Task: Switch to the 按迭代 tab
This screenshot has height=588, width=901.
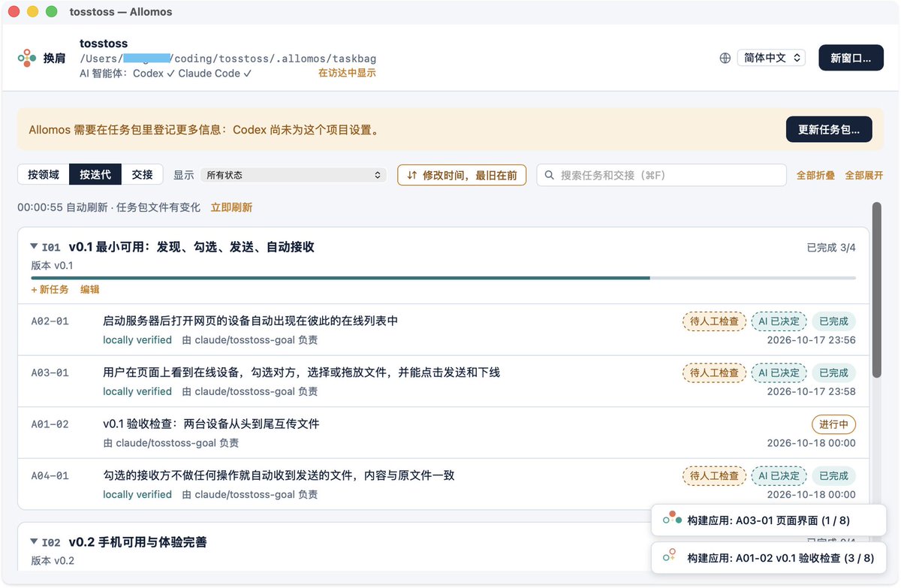Action: coord(95,174)
